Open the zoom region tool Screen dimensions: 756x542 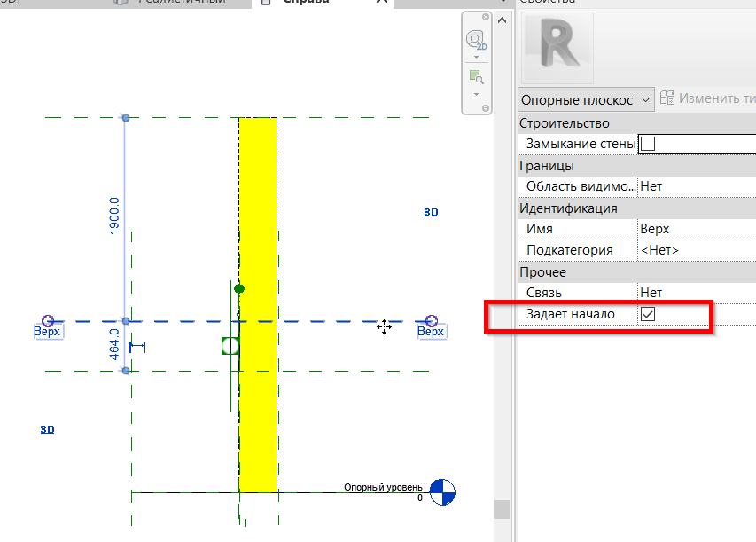(x=476, y=77)
